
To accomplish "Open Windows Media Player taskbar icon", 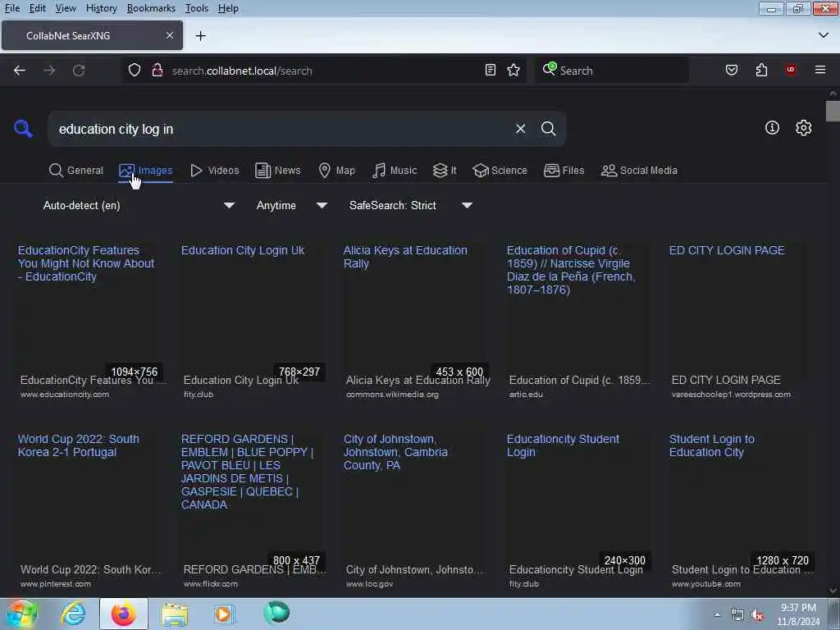I will click(x=223, y=614).
